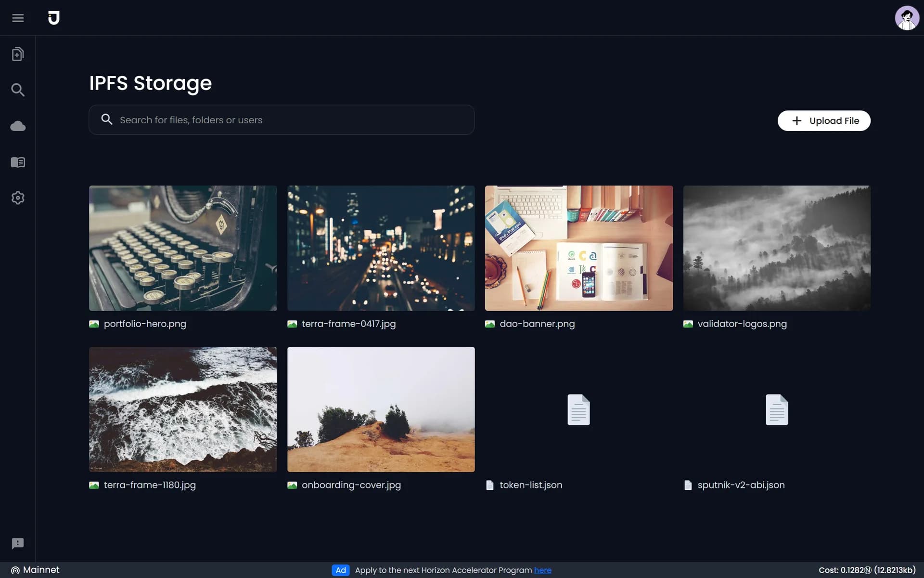Image resolution: width=924 pixels, height=578 pixels.
Task: Click the Cost 0.1282 status entry
Action: pos(867,570)
